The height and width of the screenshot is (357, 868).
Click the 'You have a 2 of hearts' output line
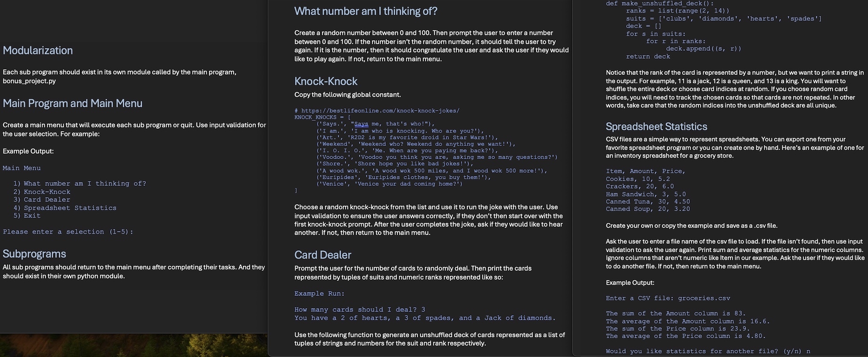[x=425, y=318]
